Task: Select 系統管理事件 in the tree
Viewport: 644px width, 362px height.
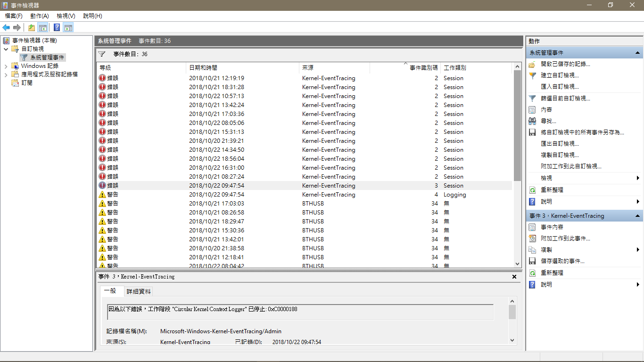Action: (x=47, y=58)
